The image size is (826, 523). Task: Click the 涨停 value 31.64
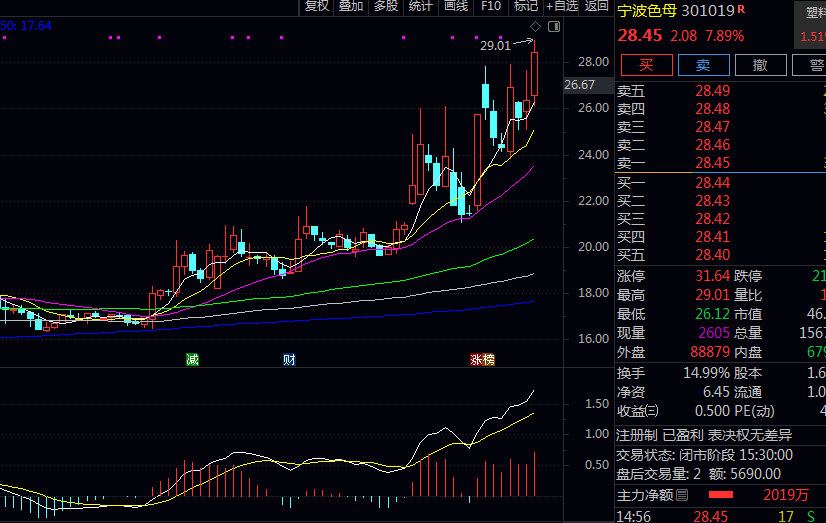tap(712, 275)
